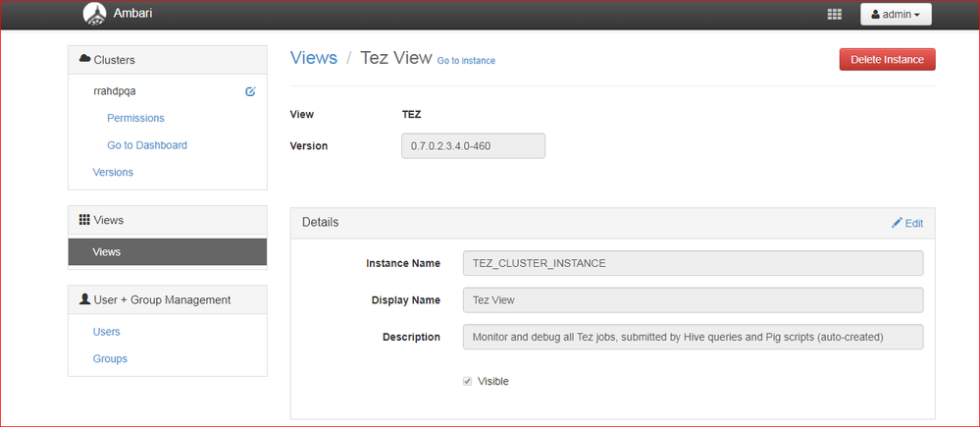Screen dimensions: 980x427
Task: Click the Ambari brand text
Action: 132,13
